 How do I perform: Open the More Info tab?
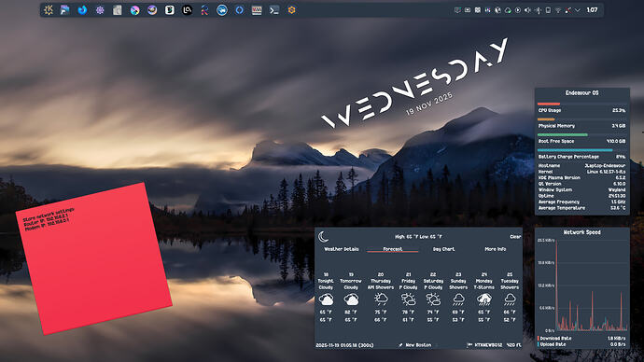click(495, 249)
